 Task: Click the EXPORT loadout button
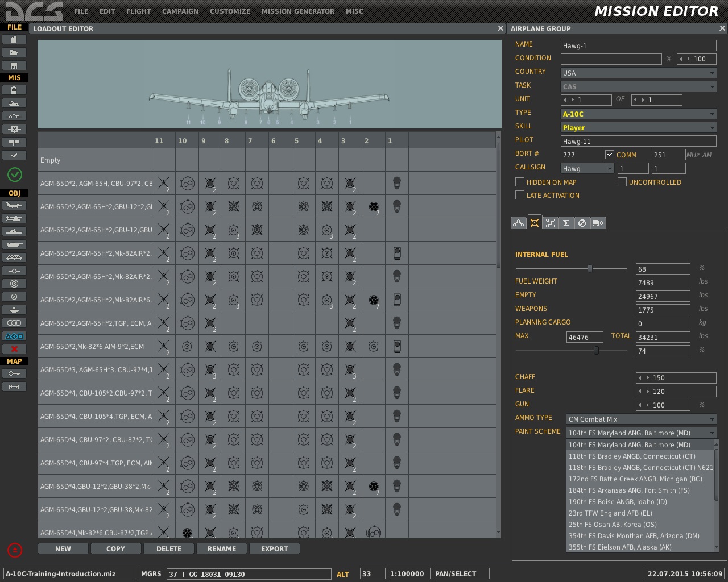[x=274, y=549]
